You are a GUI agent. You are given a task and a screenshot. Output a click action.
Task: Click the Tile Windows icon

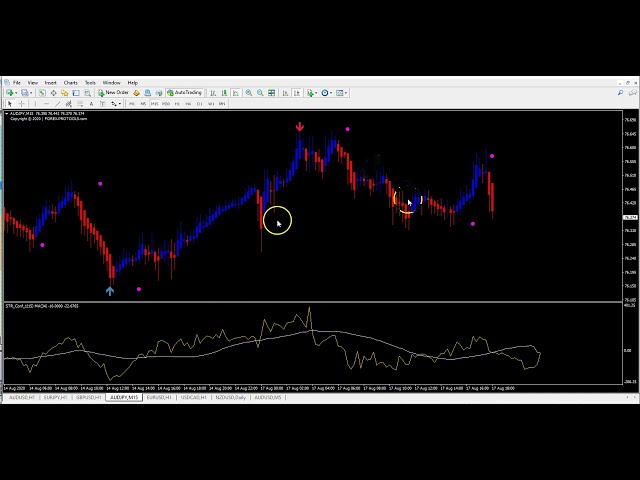pos(272,93)
